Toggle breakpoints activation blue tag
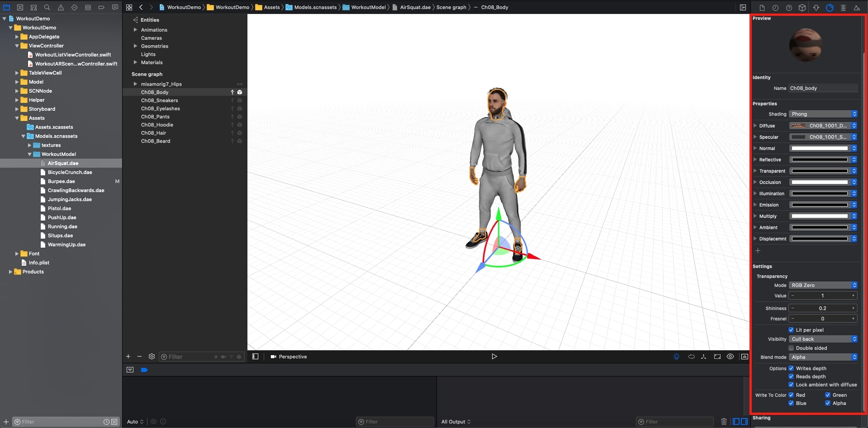The image size is (868, 428). pos(144,370)
